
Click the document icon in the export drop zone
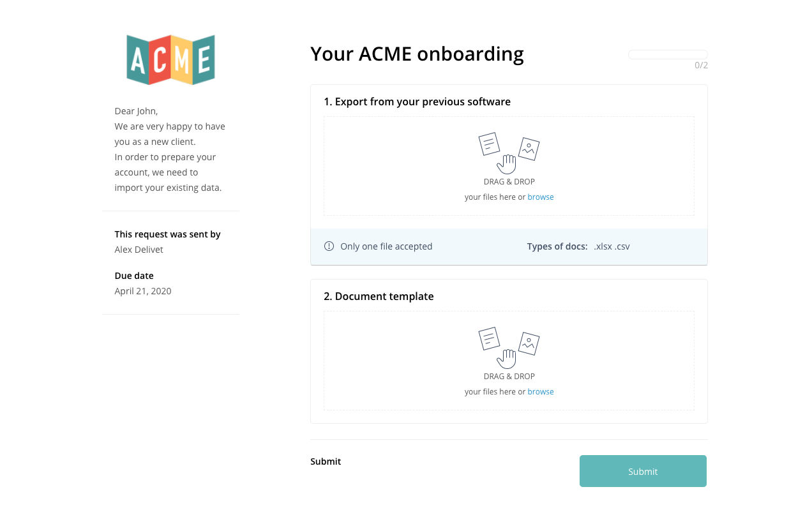pyautogui.click(x=489, y=144)
